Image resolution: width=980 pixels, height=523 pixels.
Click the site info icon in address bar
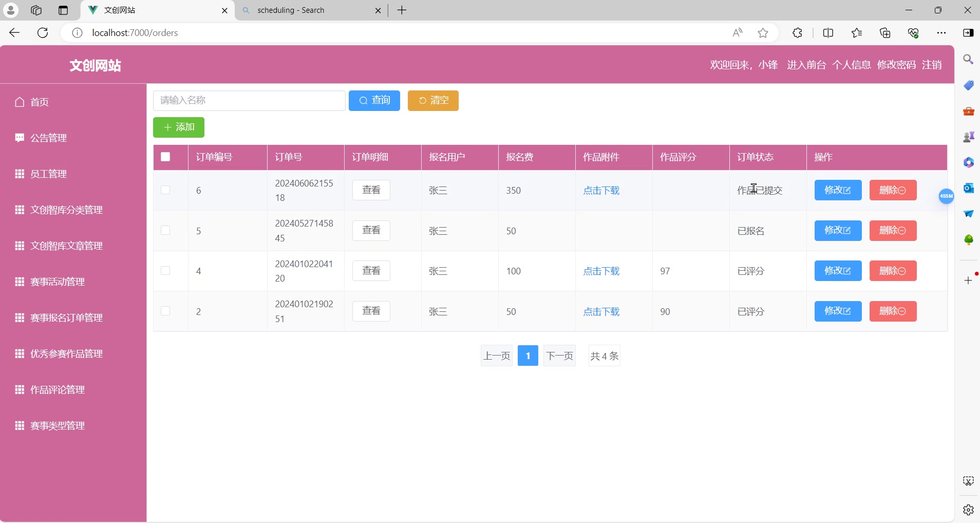(x=77, y=33)
